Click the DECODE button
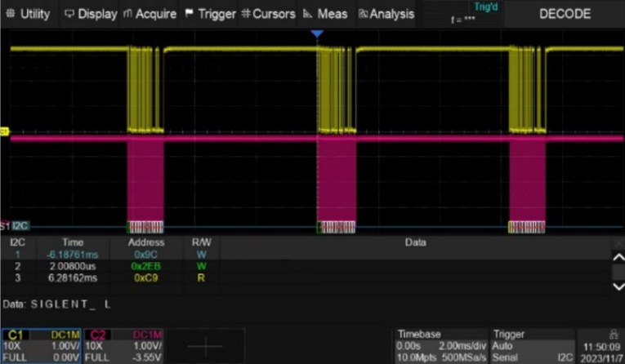Viewport: 625px width, 364px height. click(565, 14)
